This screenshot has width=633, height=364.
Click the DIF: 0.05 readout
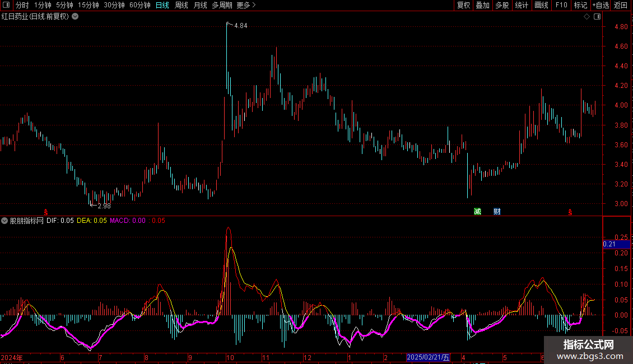coord(60,221)
